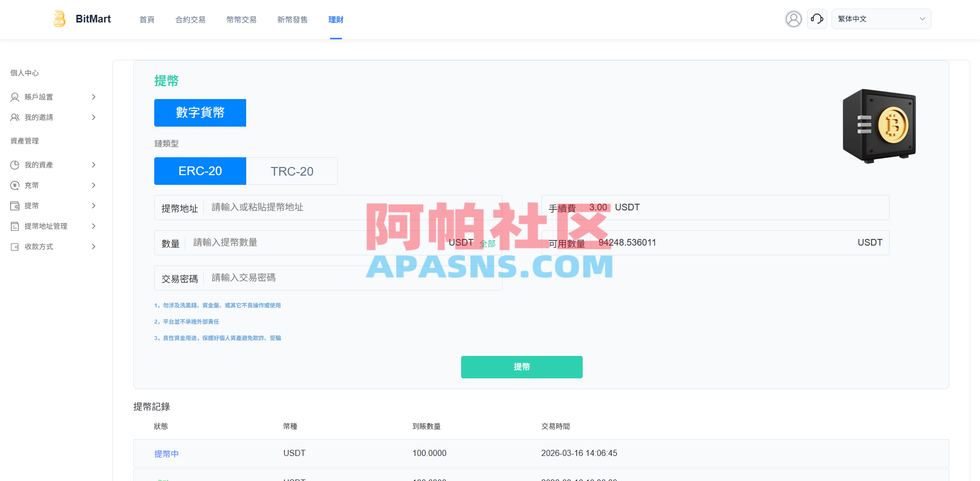Focus the 交易密碼 password field
This screenshot has width=980, height=481.
328,278
